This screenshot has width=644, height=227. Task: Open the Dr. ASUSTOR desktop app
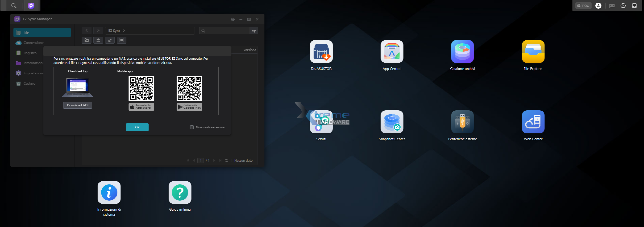pos(321,52)
